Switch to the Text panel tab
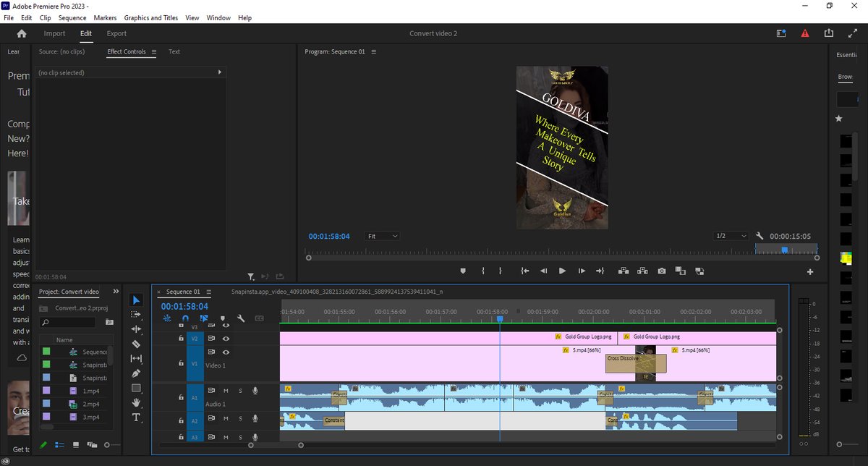Viewport: 868px width, 466px height. pos(174,51)
